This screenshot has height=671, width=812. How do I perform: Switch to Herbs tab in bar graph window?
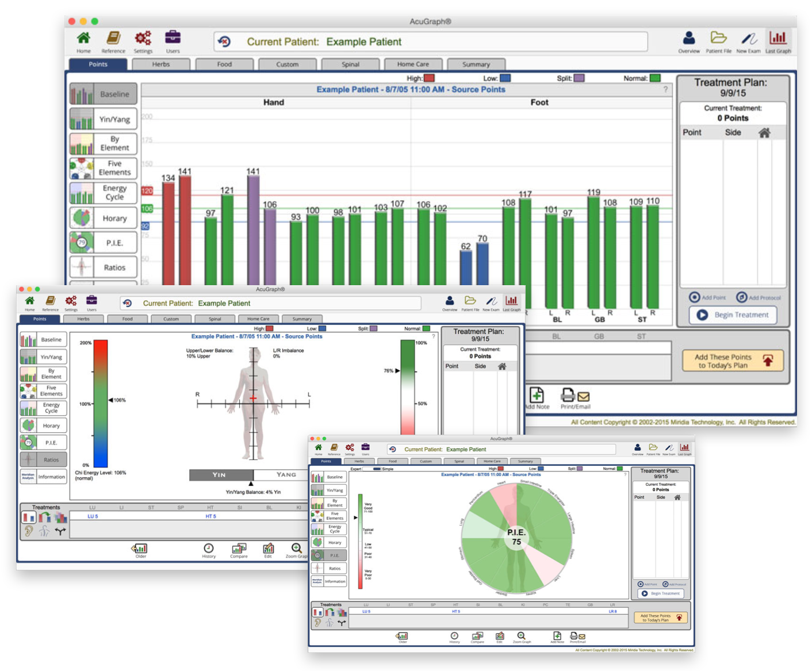(161, 64)
